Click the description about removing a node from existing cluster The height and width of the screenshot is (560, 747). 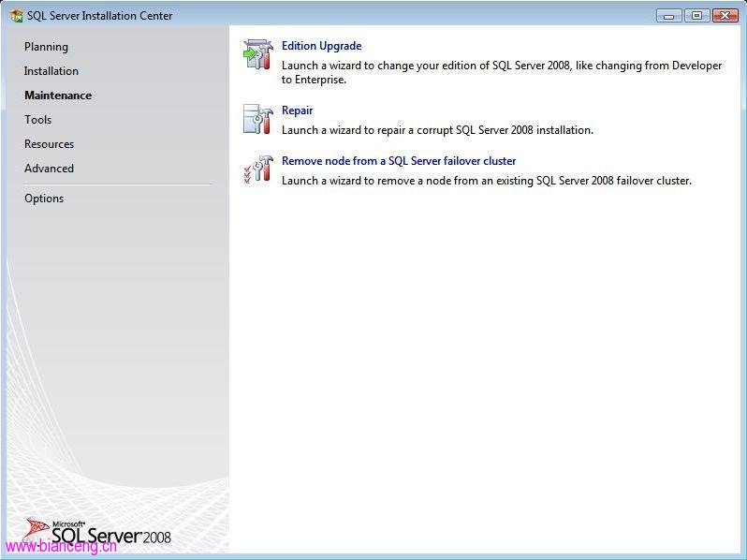487,181
